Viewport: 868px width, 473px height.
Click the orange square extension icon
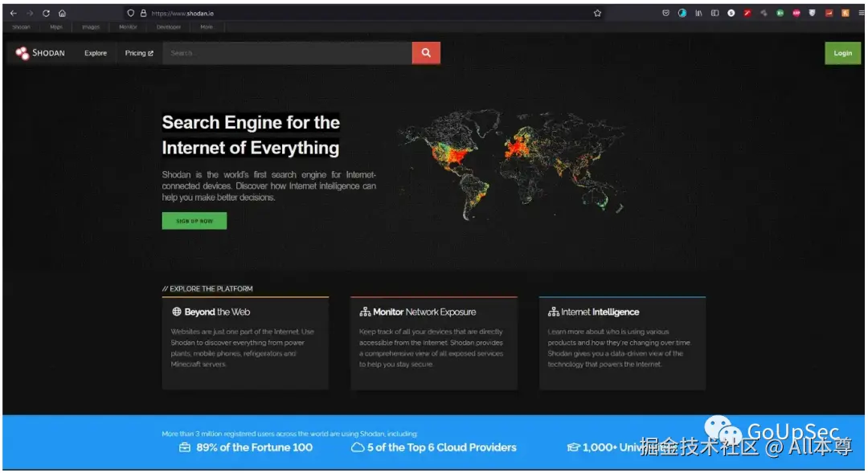point(845,14)
